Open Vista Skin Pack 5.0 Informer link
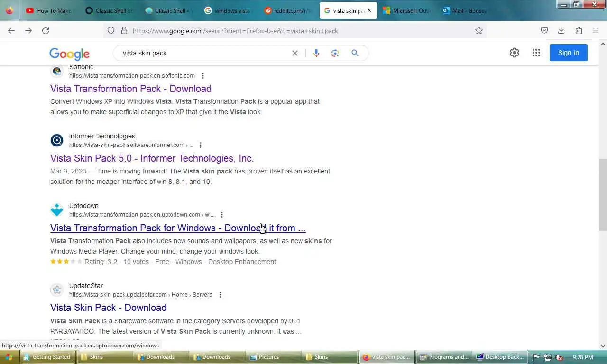This screenshot has width=607, height=364. (152, 158)
